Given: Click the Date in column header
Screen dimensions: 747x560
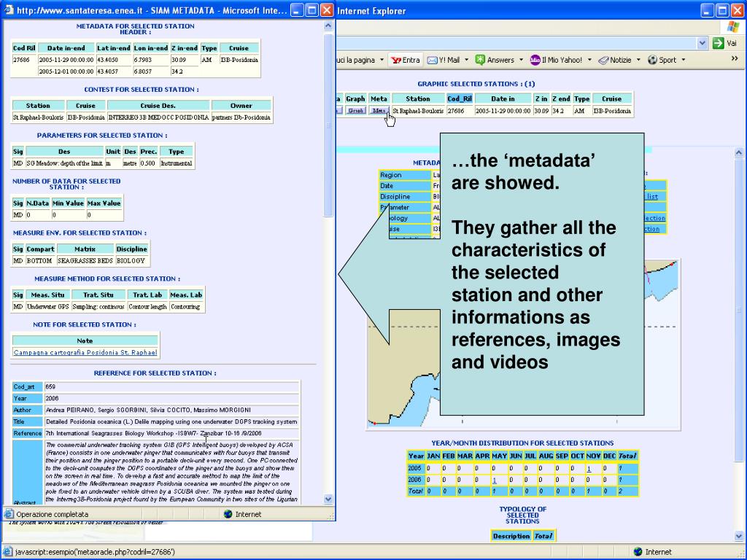Looking at the screenshot, I should point(503,98).
